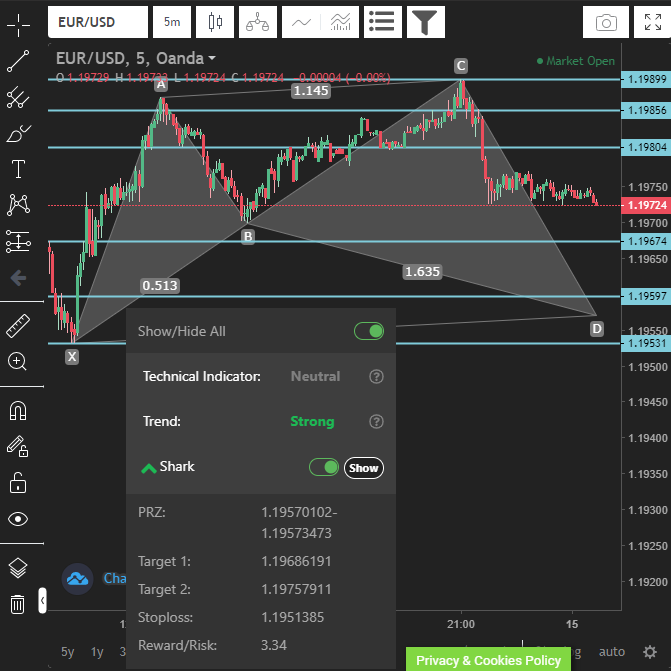
Task: Click the 1.145 ratio label
Action: pos(311,91)
